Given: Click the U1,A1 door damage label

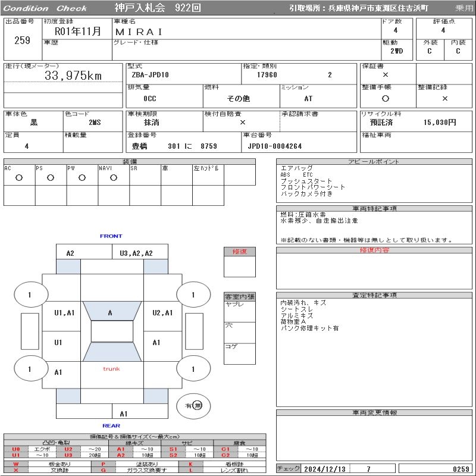Looking at the screenshot, I should (x=64, y=313).
